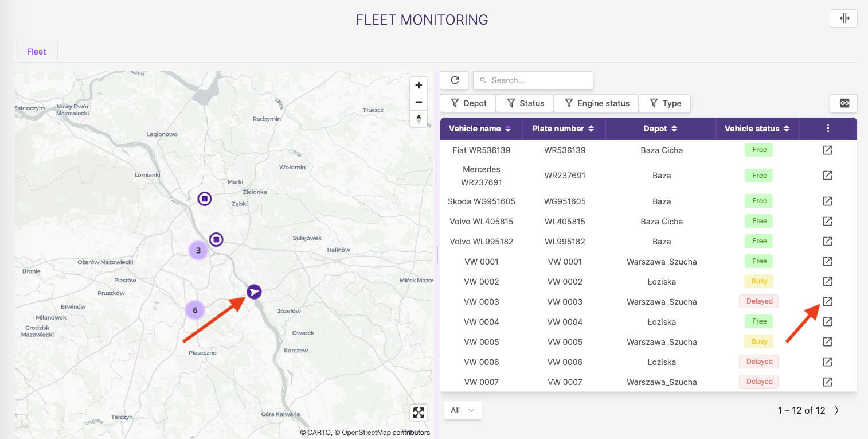
Task: Open details icon for VW 0007
Action: (x=827, y=382)
